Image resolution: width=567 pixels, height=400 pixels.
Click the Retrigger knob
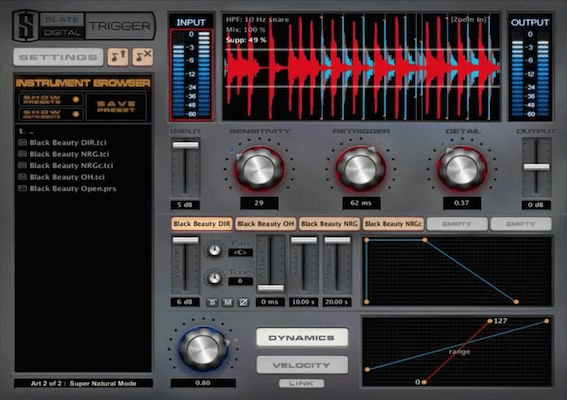pos(360,169)
